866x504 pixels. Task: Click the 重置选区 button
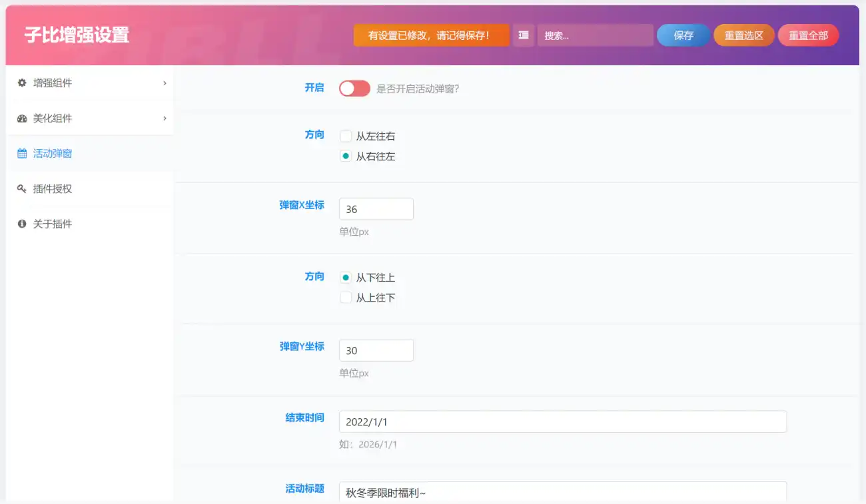click(743, 35)
